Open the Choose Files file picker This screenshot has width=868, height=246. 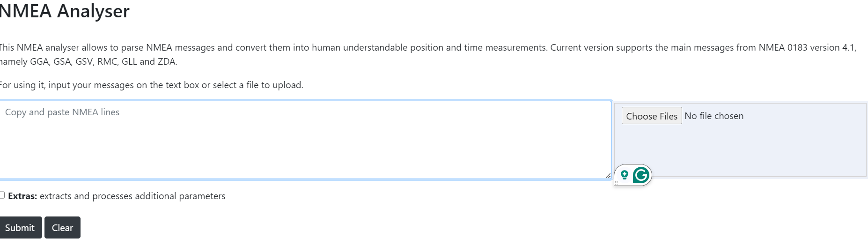(651, 116)
